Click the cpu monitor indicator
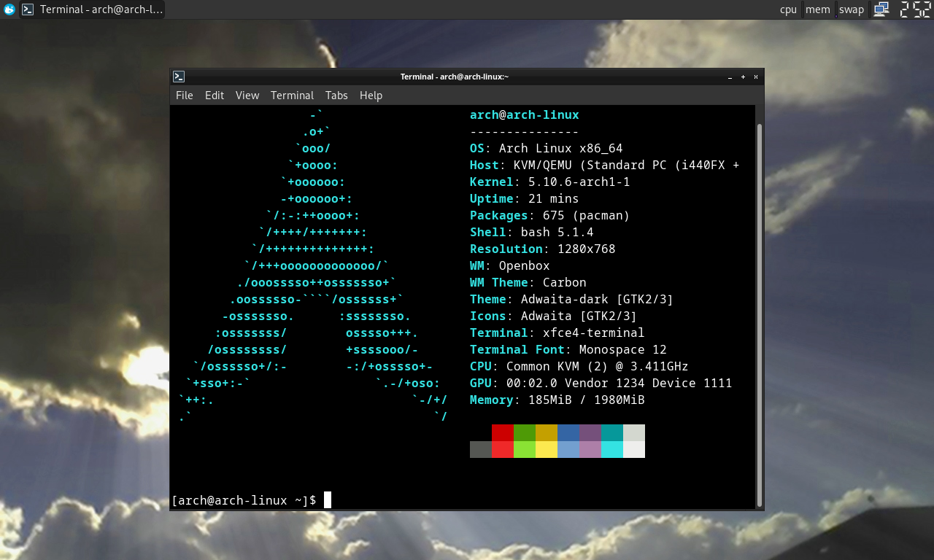The height and width of the screenshot is (560, 934). 788,9
